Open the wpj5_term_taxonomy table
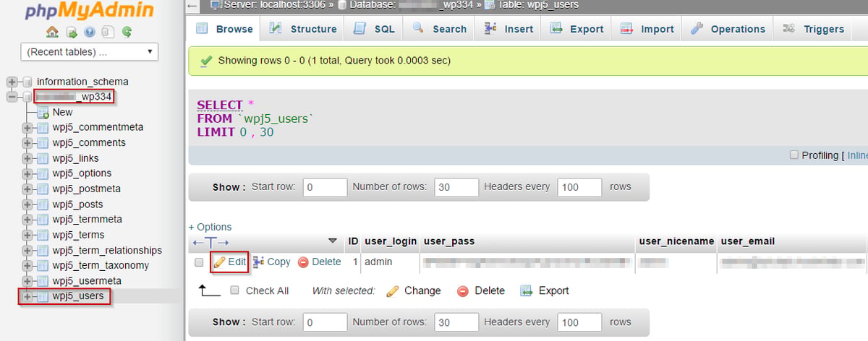 [x=101, y=265]
